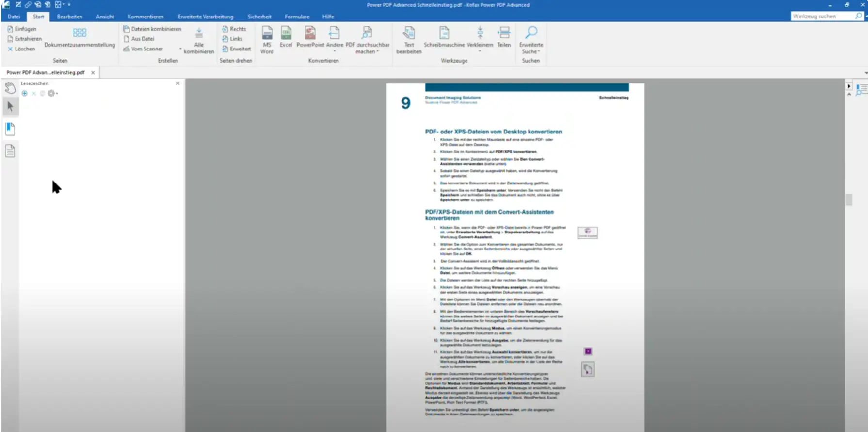Switch to the Kommentieren ribbon tab
868x432 pixels.
pos(145,17)
